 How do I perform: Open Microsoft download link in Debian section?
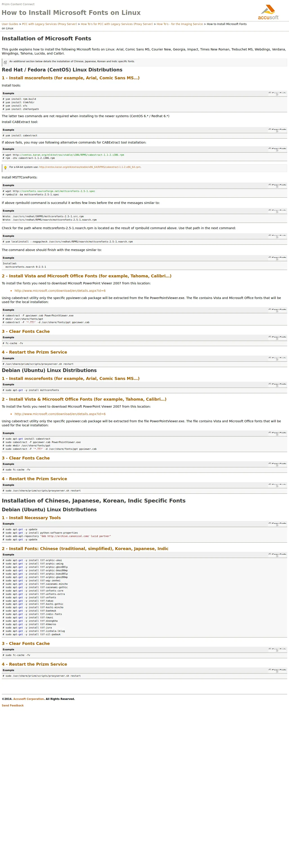coord(60,414)
